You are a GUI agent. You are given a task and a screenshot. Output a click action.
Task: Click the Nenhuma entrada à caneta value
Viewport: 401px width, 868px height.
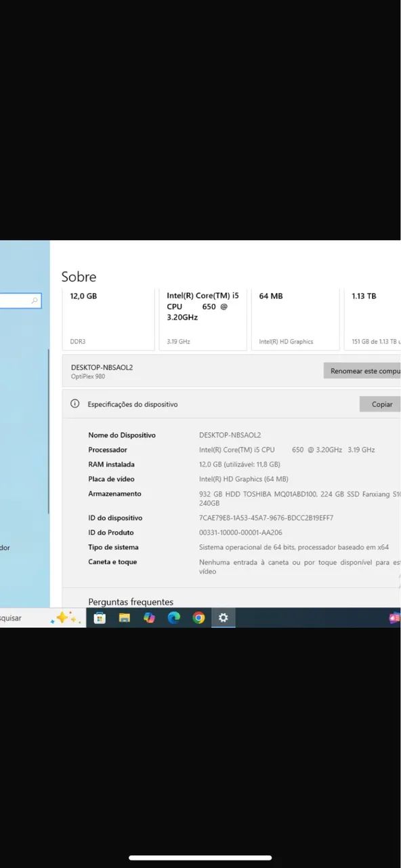300,567
